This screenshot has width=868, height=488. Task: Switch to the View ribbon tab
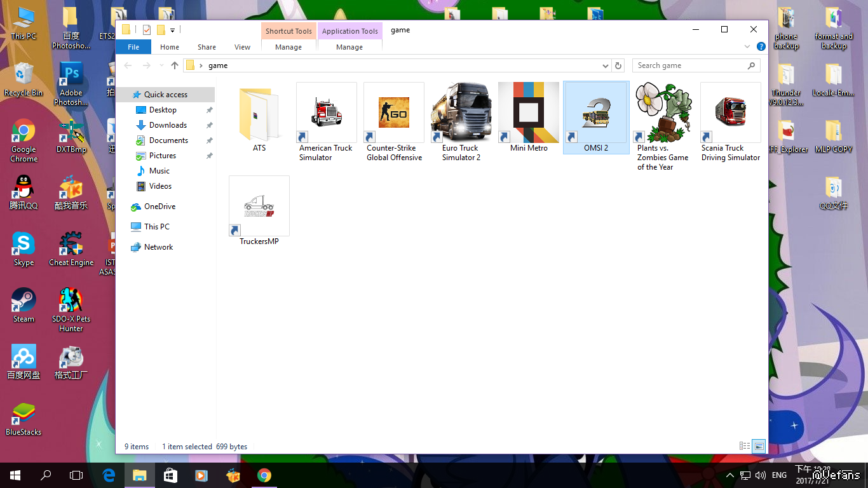(242, 47)
